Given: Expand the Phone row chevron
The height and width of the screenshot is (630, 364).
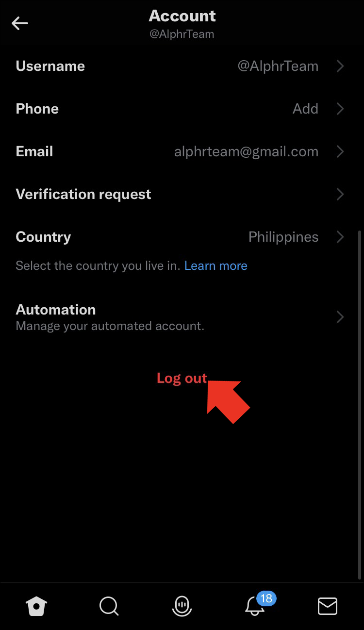Looking at the screenshot, I should point(340,109).
